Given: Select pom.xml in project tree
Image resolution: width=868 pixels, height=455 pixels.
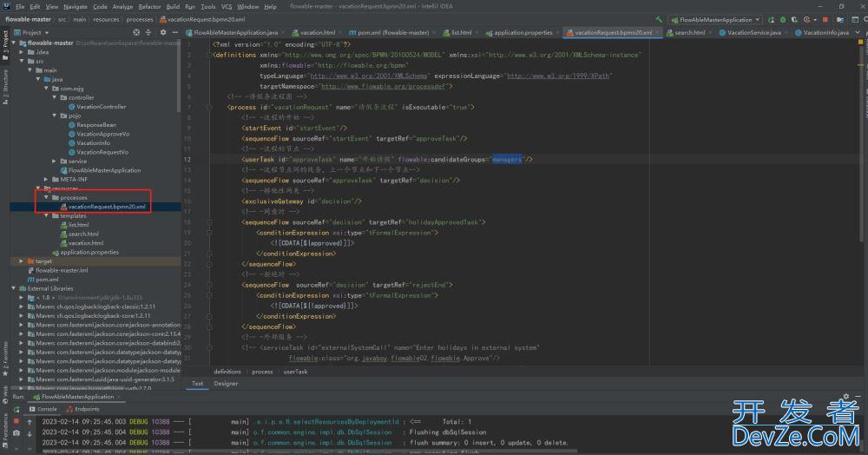Looking at the screenshot, I should pyautogui.click(x=47, y=280).
